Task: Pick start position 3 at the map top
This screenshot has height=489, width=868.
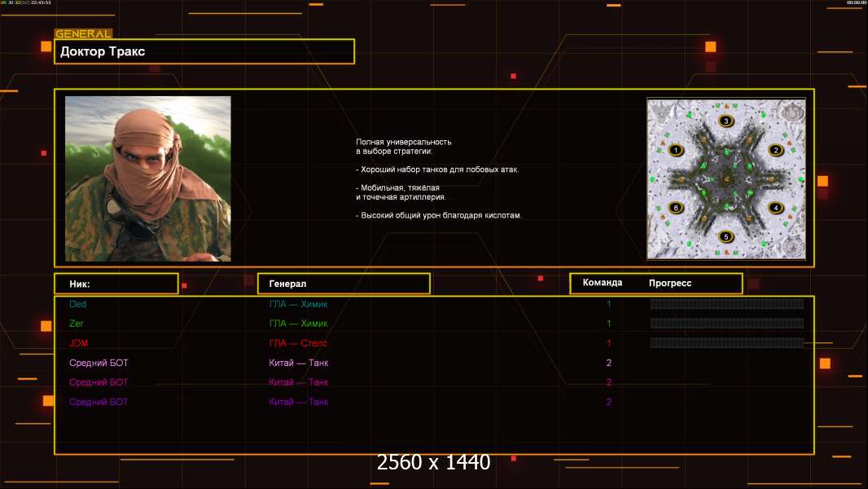Action: coord(726,121)
